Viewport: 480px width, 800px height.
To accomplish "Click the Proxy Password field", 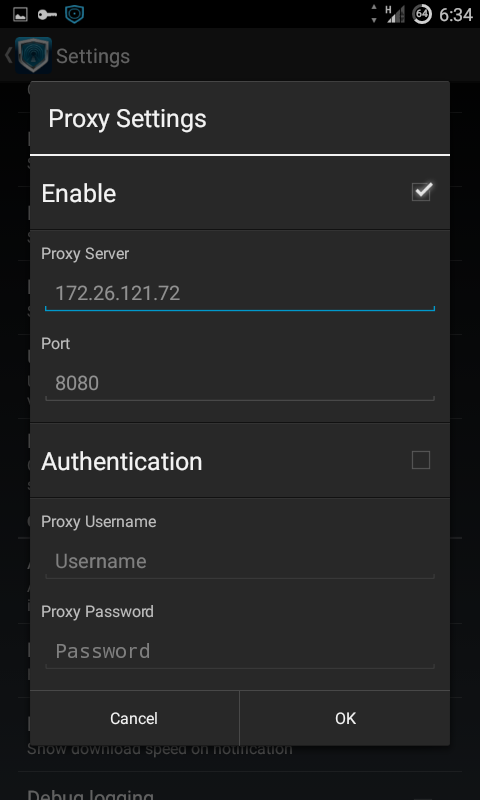I will pyautogui.click(x=240, y=652).
